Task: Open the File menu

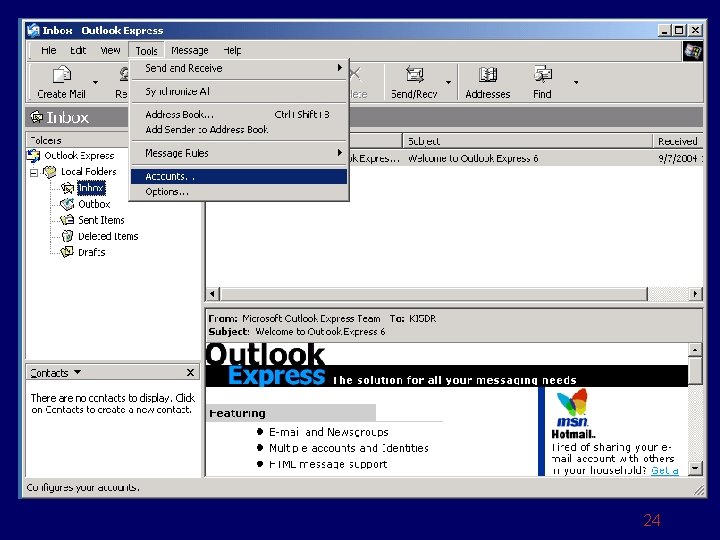Action: [48, 51]
